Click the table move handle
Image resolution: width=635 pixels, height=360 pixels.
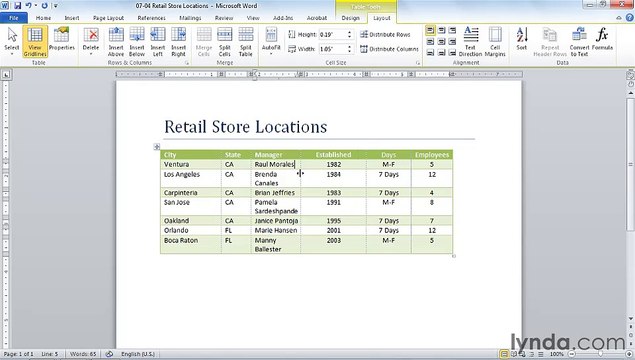point(157,147)
